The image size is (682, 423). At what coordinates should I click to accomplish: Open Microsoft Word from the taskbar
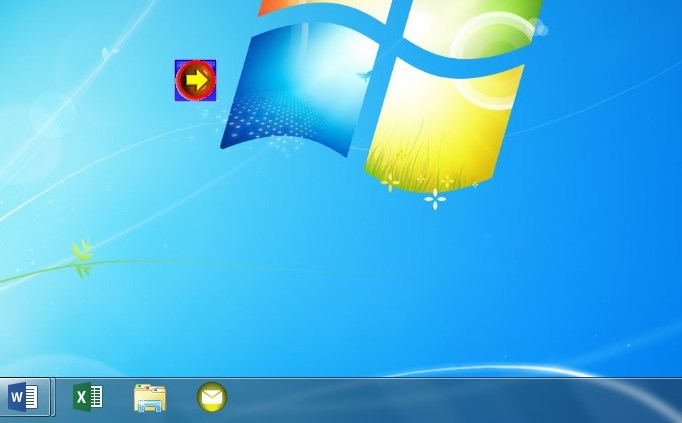coord(24,398)
